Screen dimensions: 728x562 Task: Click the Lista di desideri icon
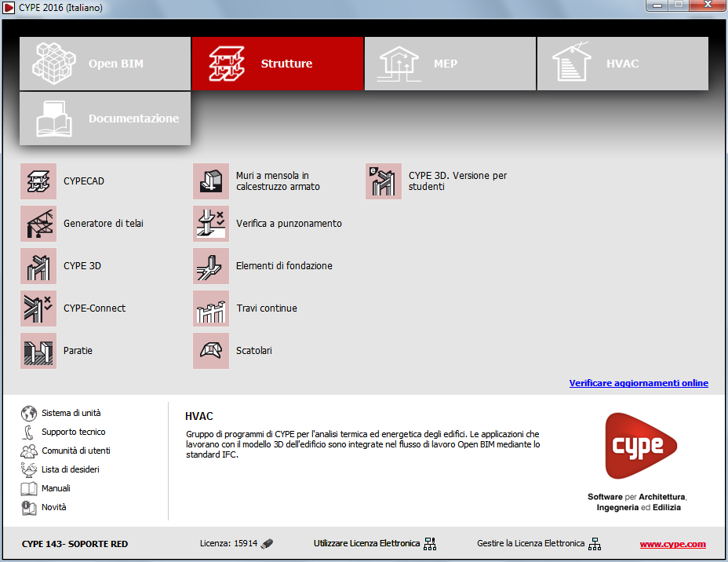(x=29, y=469)
